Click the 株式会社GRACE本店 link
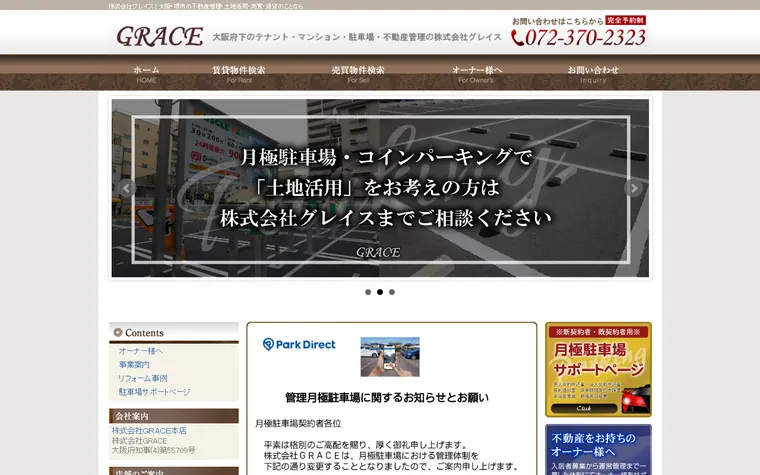Image resolution: width=760 pixels, height=475 pixels. [x=149, y=430]
